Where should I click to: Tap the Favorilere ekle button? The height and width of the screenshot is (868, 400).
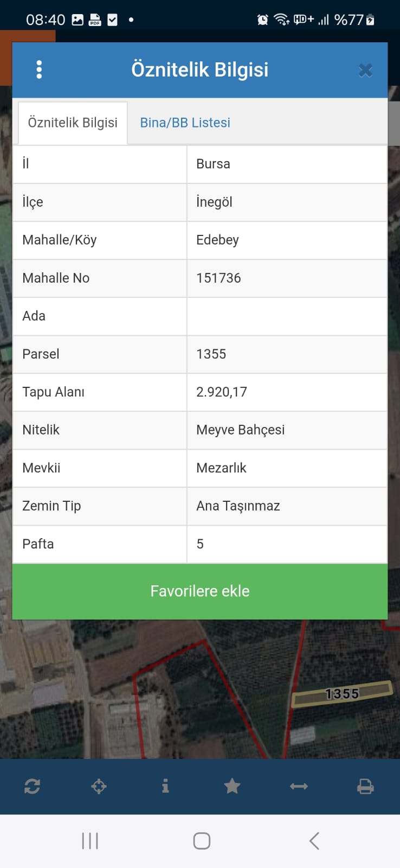pyautogui.click(x=200, y=591)
